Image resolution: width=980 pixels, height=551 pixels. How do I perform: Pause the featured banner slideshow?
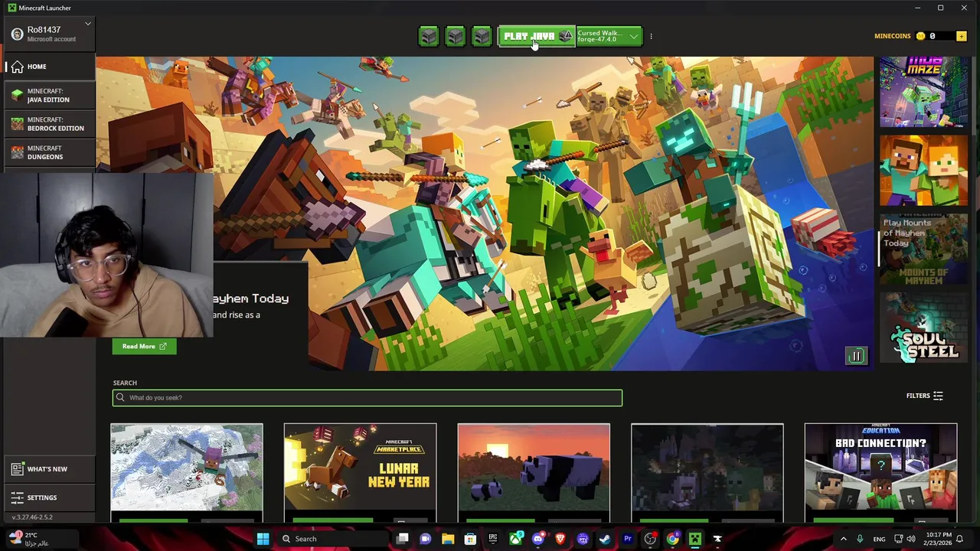856,356
